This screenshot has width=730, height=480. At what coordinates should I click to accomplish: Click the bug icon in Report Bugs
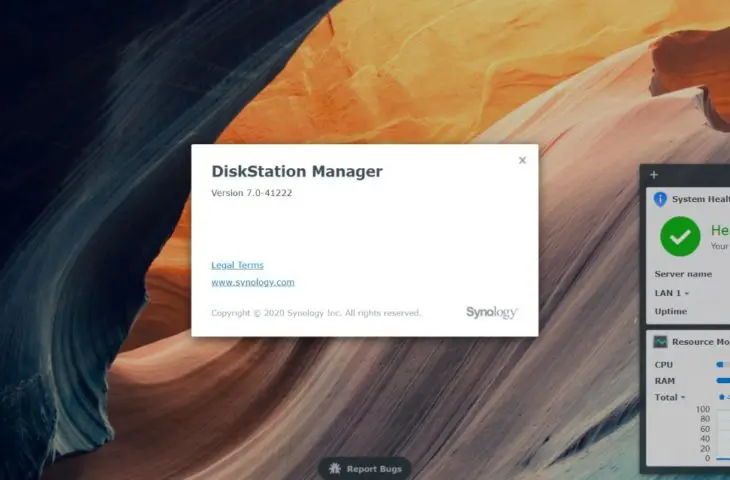tap(335, 468)
